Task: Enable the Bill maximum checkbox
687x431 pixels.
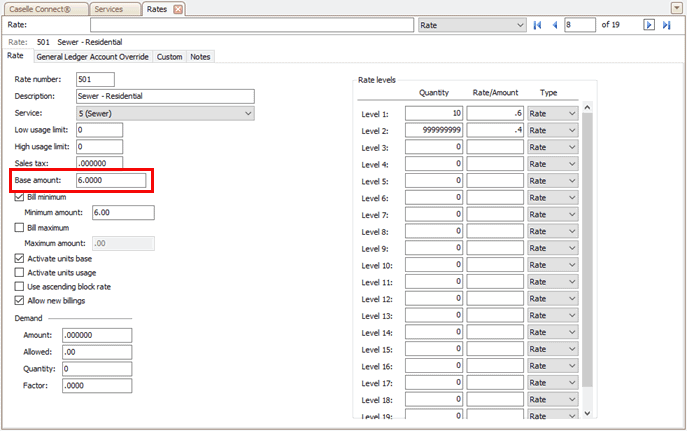Action: pyautogui.click(x=20, y=228)
